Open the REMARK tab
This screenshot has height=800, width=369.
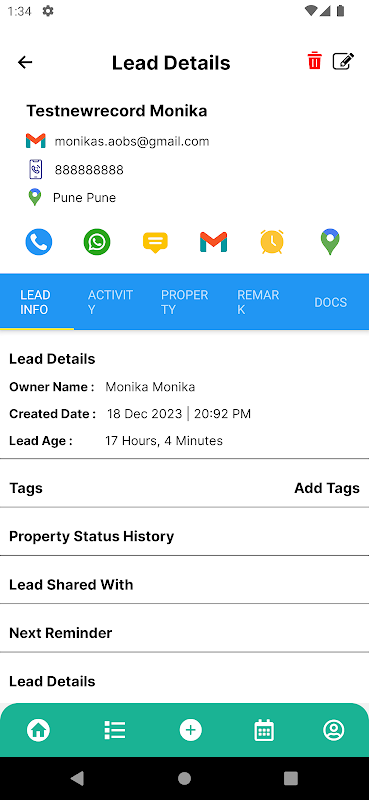coord(258,302)
